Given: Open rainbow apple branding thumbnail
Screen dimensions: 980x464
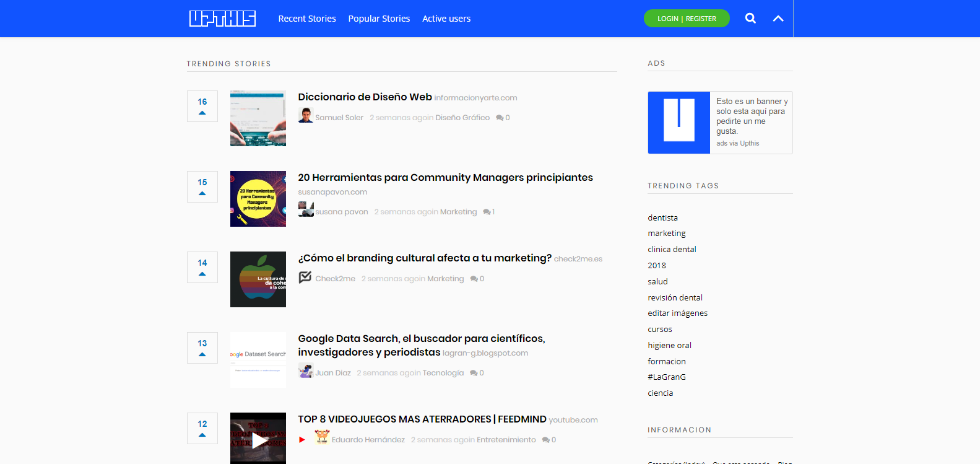Looking at the screenshot, I should click(x=258, y=279).
